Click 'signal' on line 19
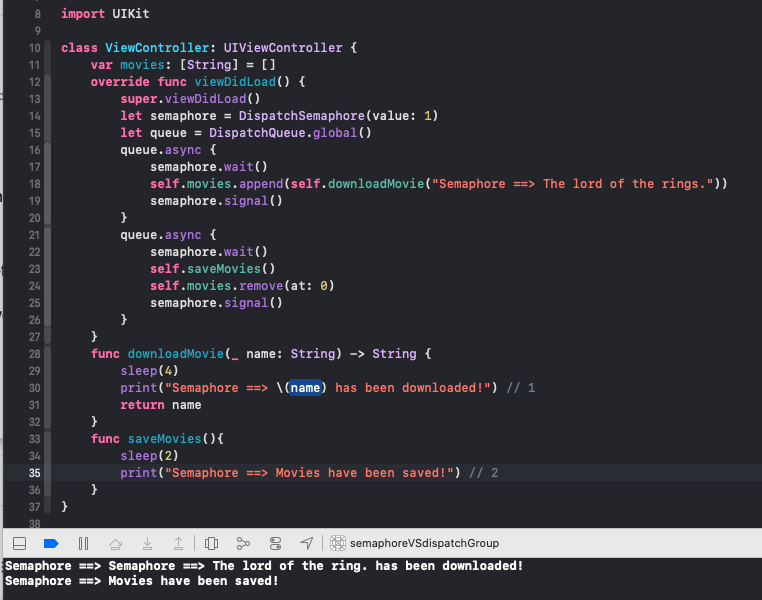Screen dimensions: 762x600 (246, 201)
